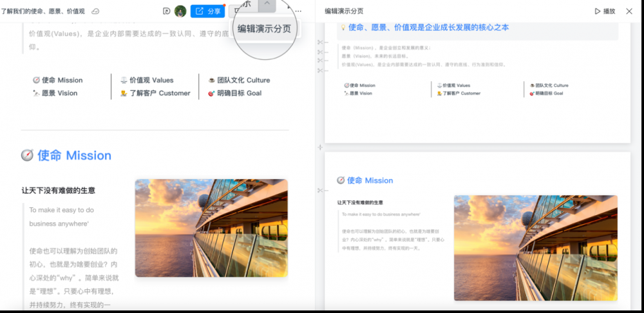Click scissors between Mission and Vision quote lines

[320, 52]
